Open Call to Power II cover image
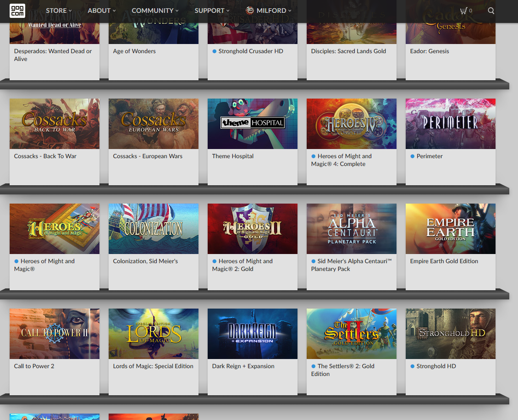This screenshot has width=518, height=420. coord(55,334)
